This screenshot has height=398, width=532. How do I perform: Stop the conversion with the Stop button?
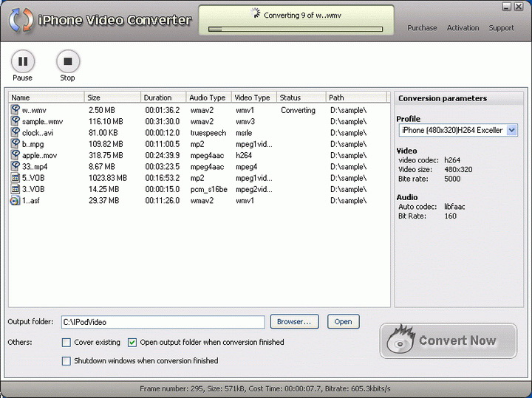click(68, 61)
